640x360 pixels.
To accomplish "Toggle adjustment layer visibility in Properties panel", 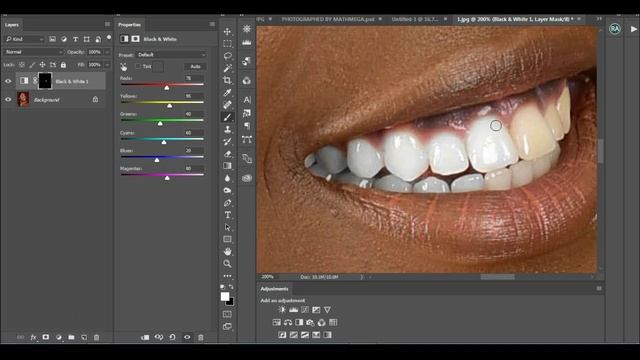I will 187,338.
